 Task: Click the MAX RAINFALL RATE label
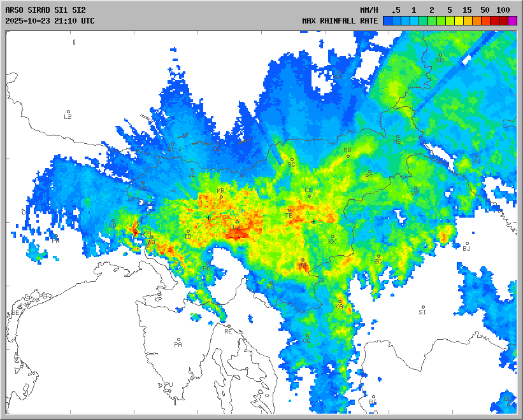(340, 20)
